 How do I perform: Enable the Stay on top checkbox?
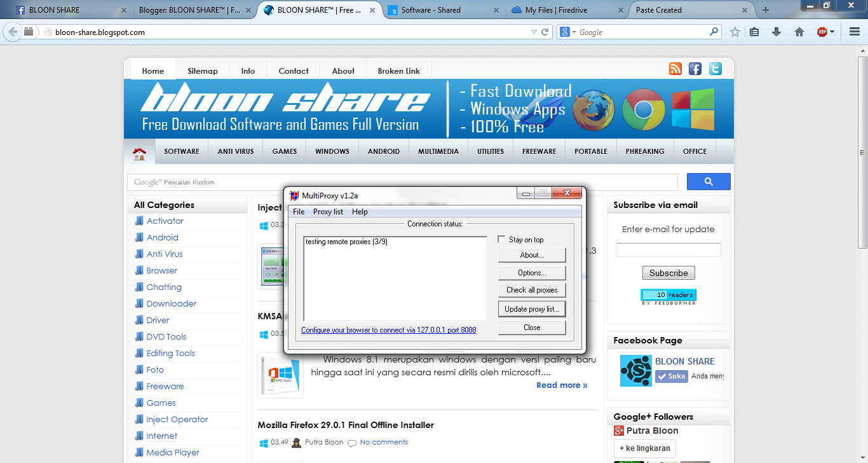[501, 240]
